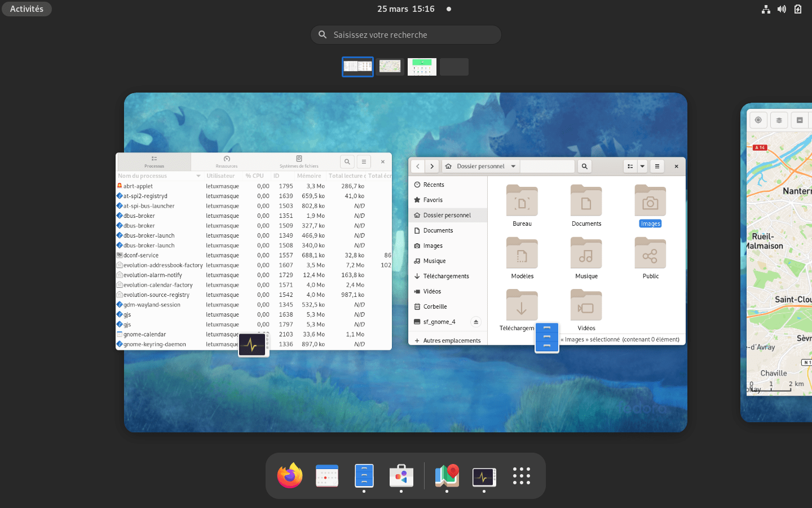Screen dimensions: 812x508
Task: Open the Nom du processus column dropdown
Action: (x=198, y=176)
